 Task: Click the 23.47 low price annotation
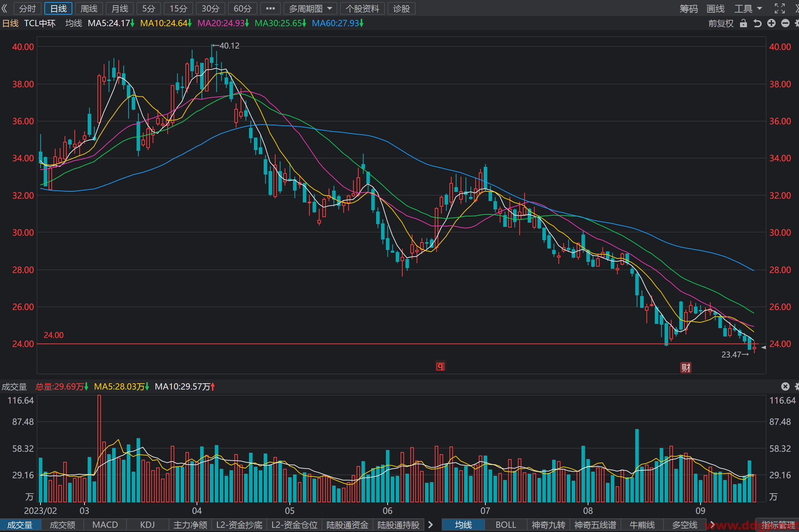735,355
